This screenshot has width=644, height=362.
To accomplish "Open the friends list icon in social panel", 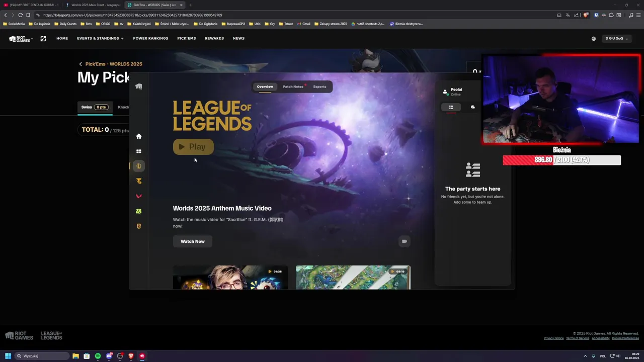I will pos(451,107).
